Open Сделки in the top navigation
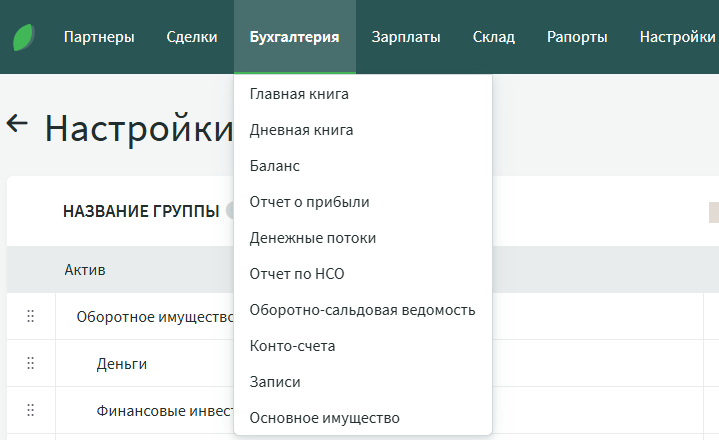 tap(192, 37)
